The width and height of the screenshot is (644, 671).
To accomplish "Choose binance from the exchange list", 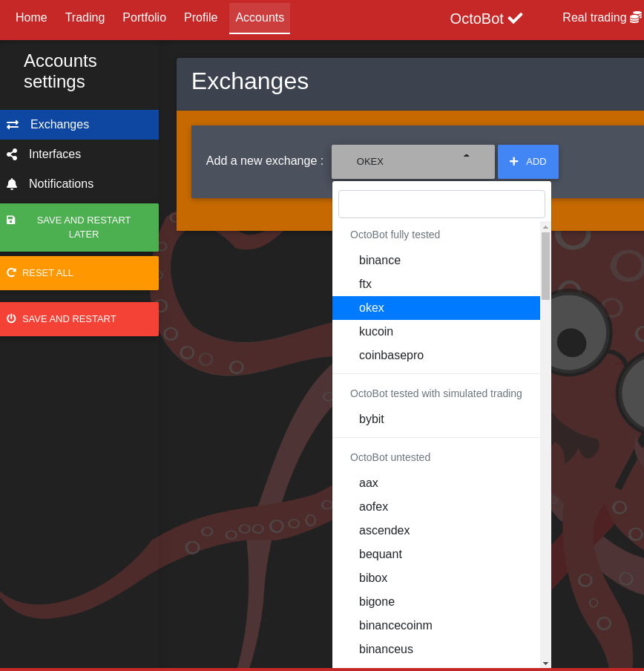I will click(436, 261).
